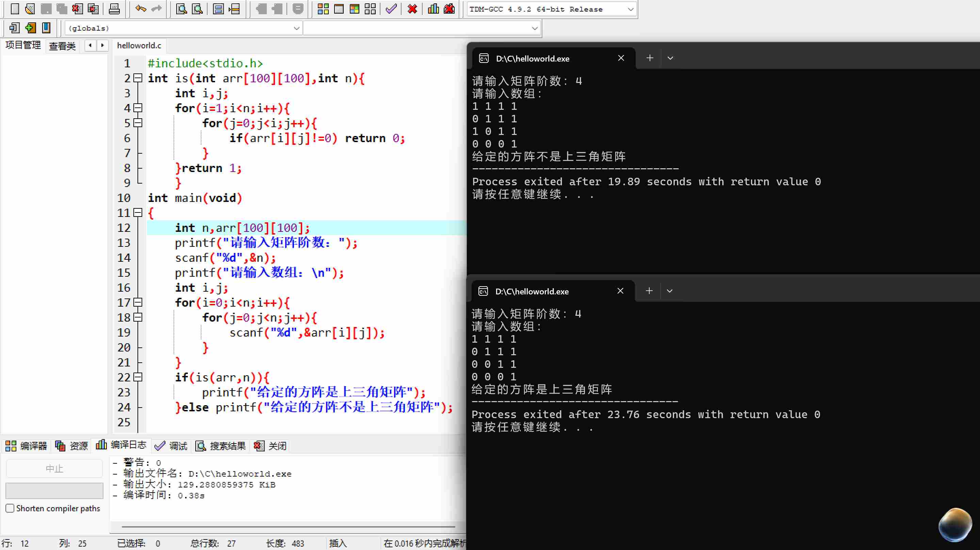Screen dimensions: 980x550
Task: Collapse the fold box at line 2
Action: tap(138, 78)
